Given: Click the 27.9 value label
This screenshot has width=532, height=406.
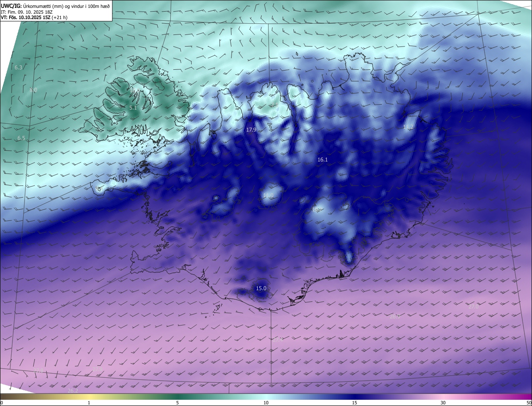Looking at the screenshot, I should pyautogui.click(x=97, y=369).
